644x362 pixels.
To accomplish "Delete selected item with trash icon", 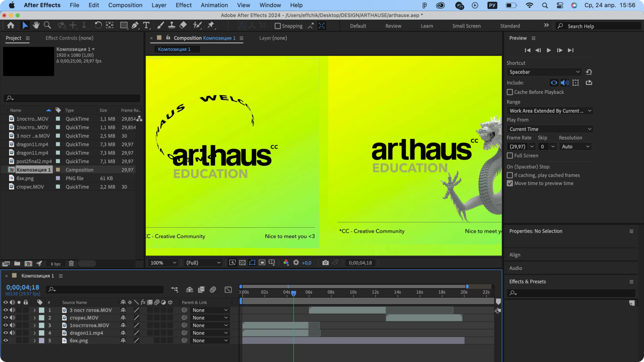I will [x=71, y=264].
